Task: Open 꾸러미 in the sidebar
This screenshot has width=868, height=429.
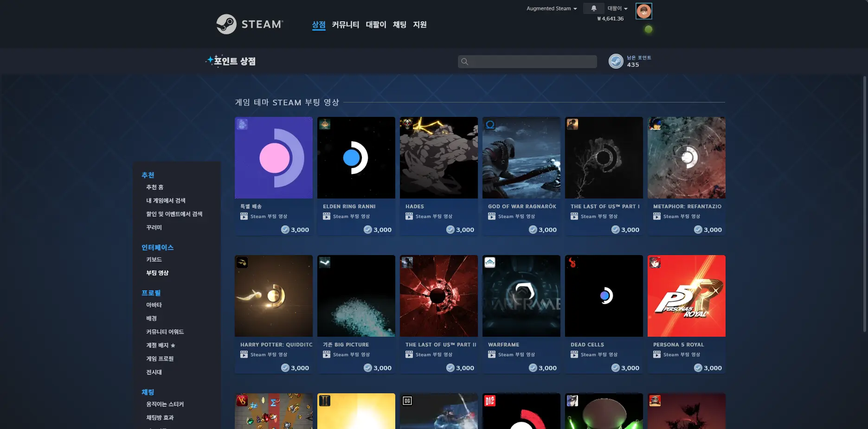Action: coord(154,227)
